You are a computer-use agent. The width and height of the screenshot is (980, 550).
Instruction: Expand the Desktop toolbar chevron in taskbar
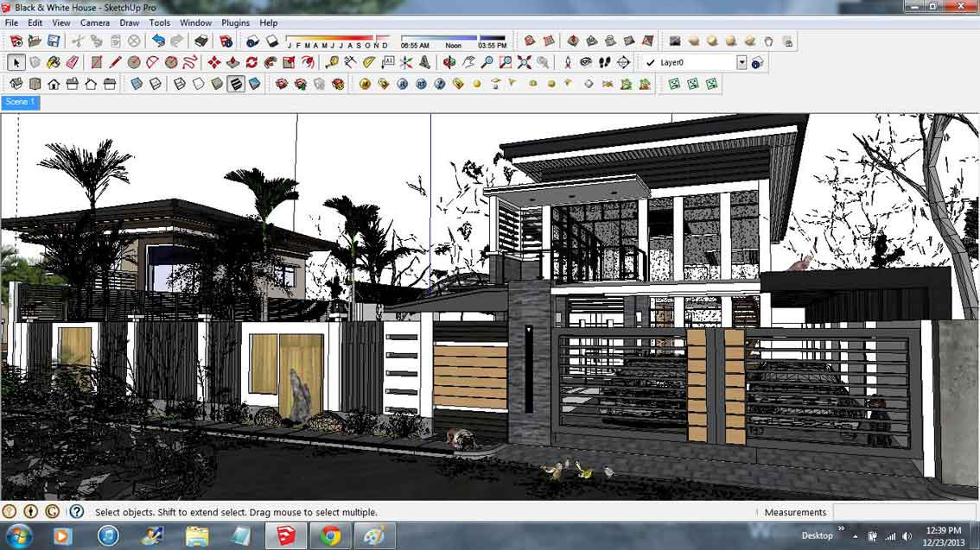(x=841, y=528)
